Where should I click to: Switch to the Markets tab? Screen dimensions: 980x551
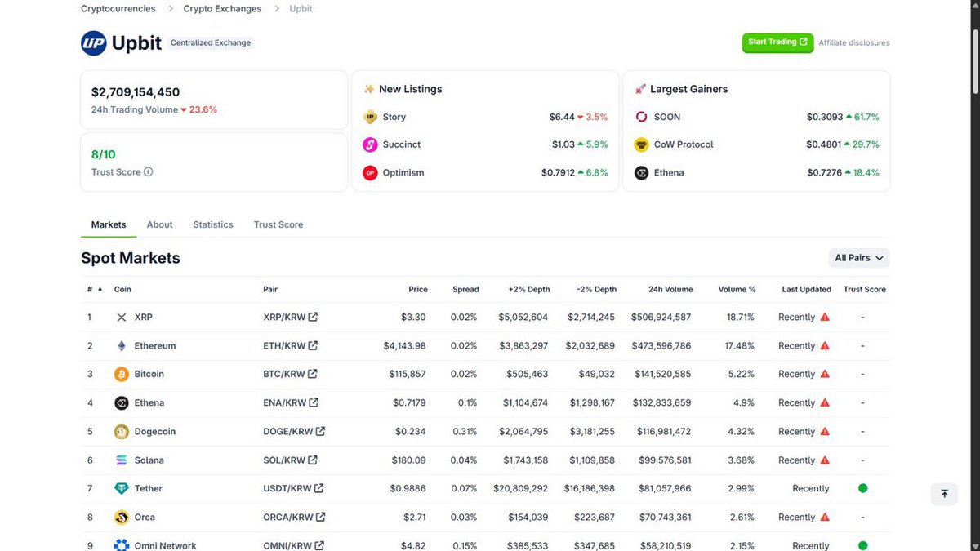click(109, 224)
